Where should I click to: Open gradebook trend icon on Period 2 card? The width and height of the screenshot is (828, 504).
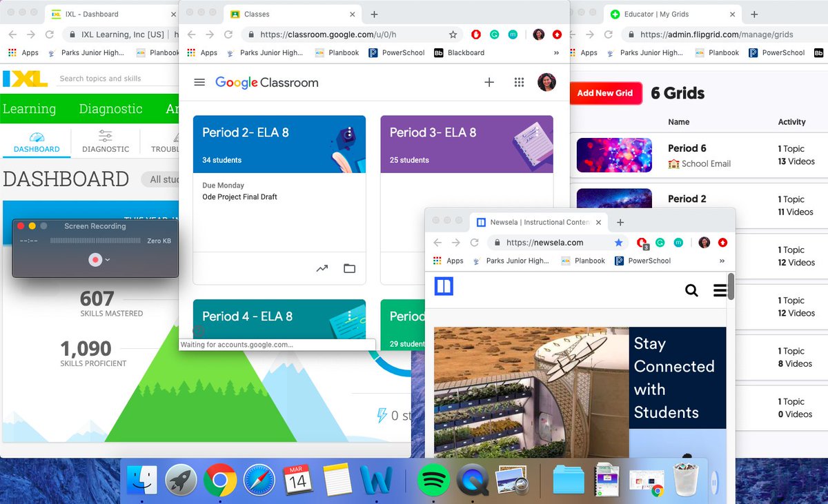click(x=322, y=268)
